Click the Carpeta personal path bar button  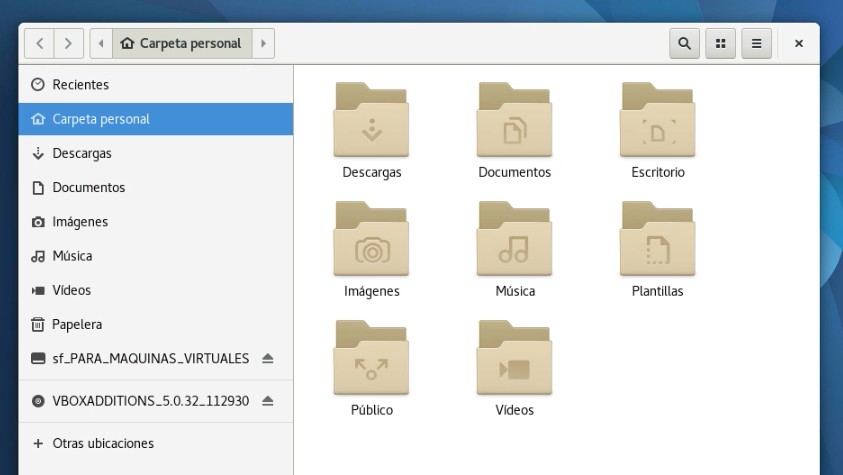181,44
